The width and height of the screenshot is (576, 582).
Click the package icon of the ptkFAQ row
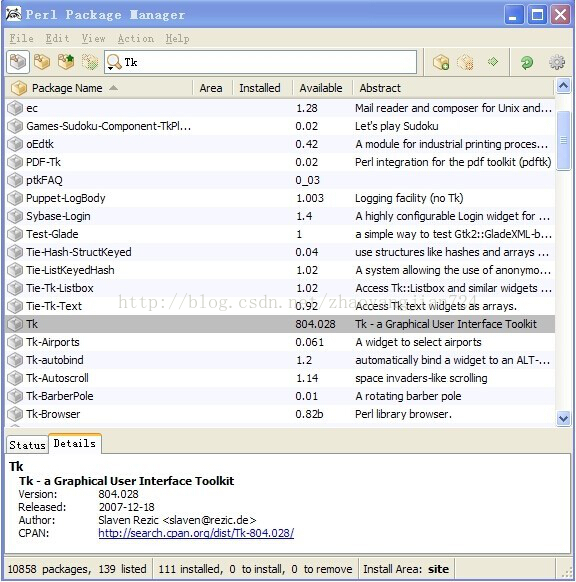point(15,180)
